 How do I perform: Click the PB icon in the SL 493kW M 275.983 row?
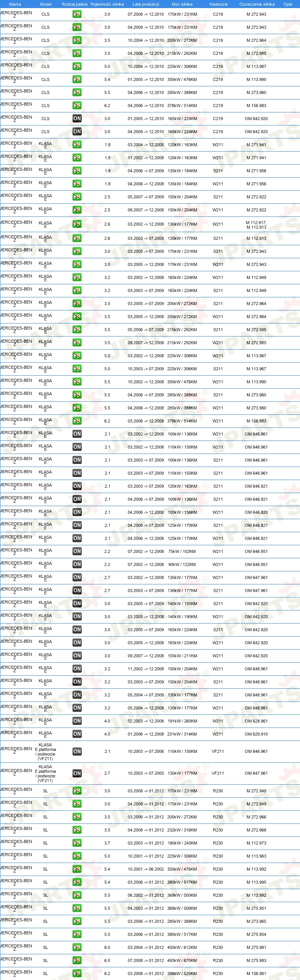click(77, 960)
